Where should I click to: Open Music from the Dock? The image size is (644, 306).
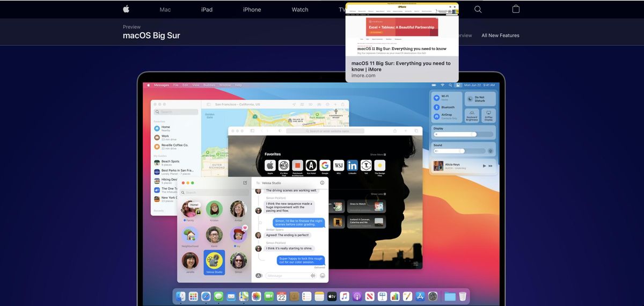[x=345, y=296]
